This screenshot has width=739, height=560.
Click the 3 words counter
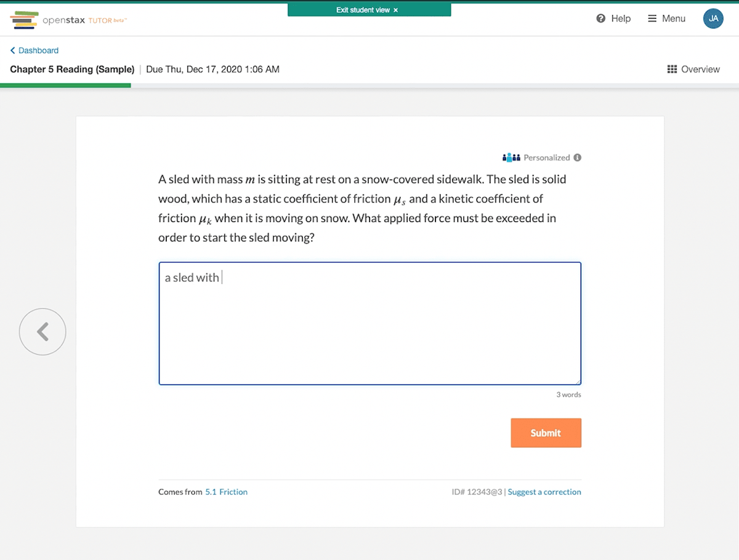[568, 394]
